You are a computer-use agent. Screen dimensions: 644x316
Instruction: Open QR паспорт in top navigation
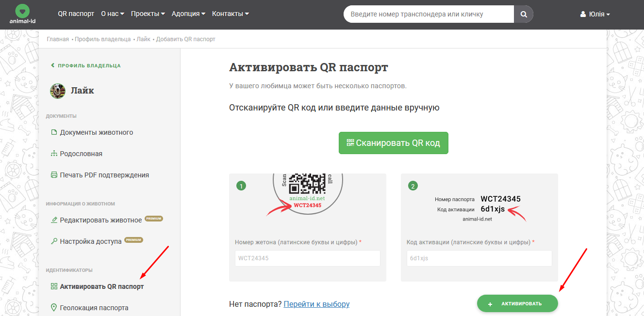(76, 14)
